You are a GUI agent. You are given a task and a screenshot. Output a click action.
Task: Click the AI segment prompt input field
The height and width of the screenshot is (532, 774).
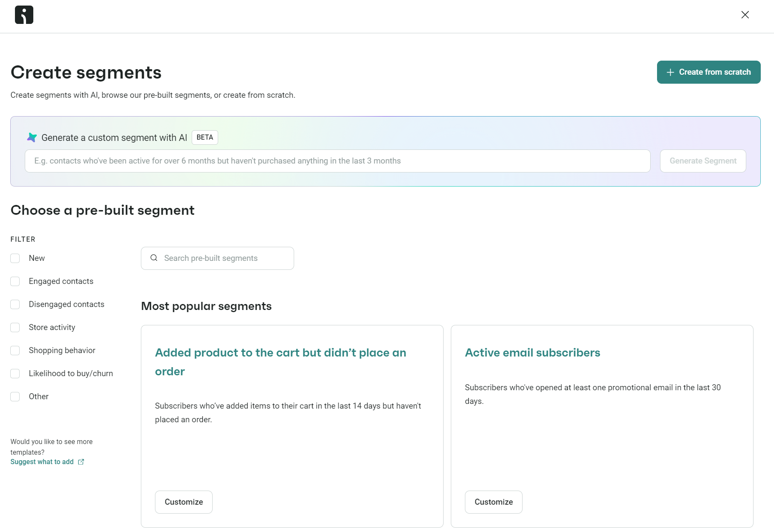(337, 161)
